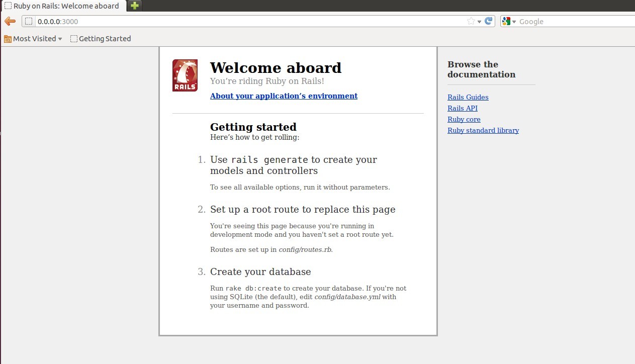
Task: Click the Browse the documentation heading
Action: (x=482, y=69)
